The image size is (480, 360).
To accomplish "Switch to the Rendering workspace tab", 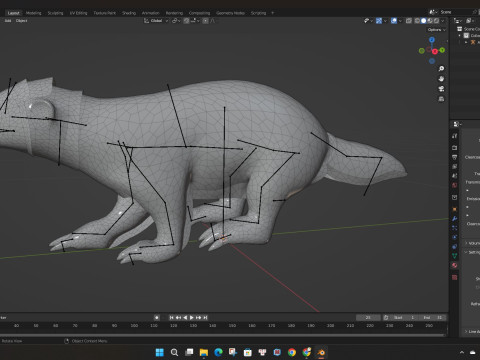I will click(x=174, y=13).
